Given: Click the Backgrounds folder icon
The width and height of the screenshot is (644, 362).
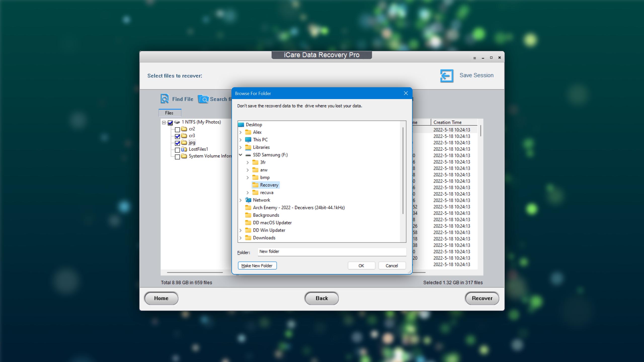Looking at the screenshot, I should click(248, 215).
